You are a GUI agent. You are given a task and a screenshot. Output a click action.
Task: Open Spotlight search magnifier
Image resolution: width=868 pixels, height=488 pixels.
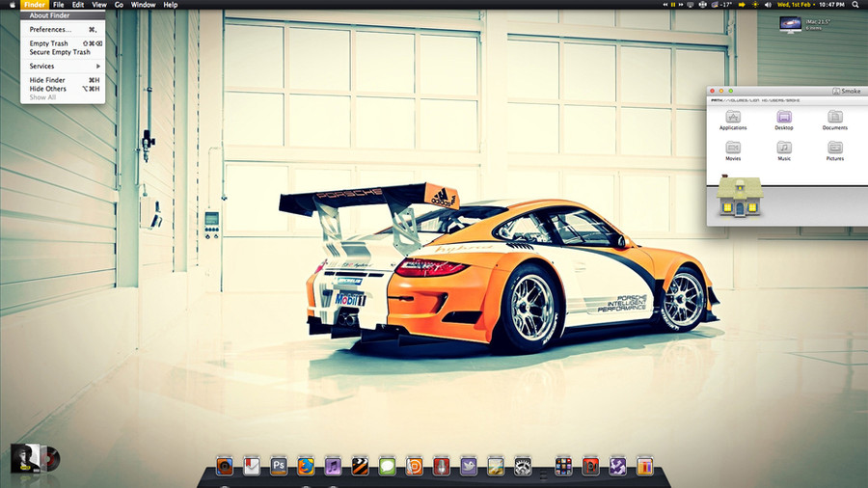tap(855, 5)
